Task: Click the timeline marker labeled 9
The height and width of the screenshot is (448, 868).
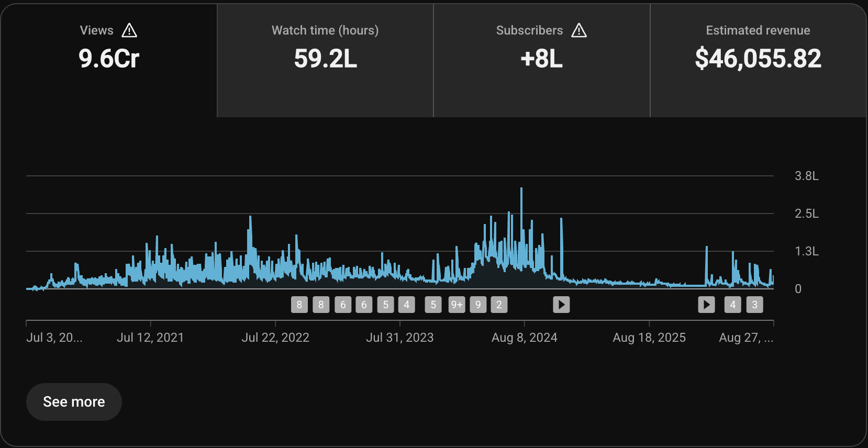Action: click(478, 305)
